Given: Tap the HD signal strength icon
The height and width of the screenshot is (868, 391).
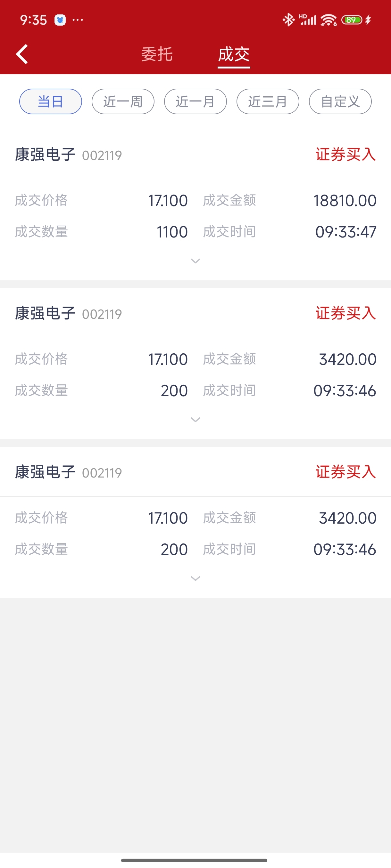Looking at the screenshot, I should (308, 20).
